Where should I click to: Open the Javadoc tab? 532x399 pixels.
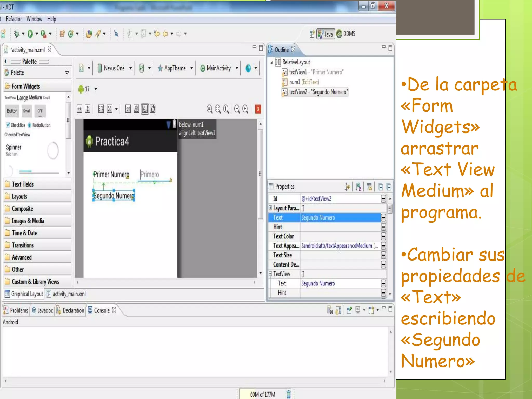[42, 310]
